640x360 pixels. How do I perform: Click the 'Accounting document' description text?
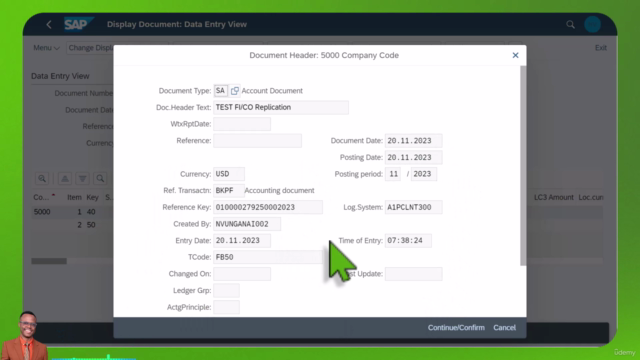280,191
